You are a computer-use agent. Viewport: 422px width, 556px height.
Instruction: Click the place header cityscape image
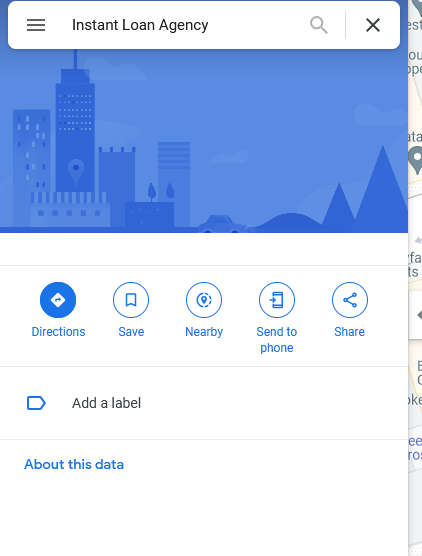click(x=204, y=141)
